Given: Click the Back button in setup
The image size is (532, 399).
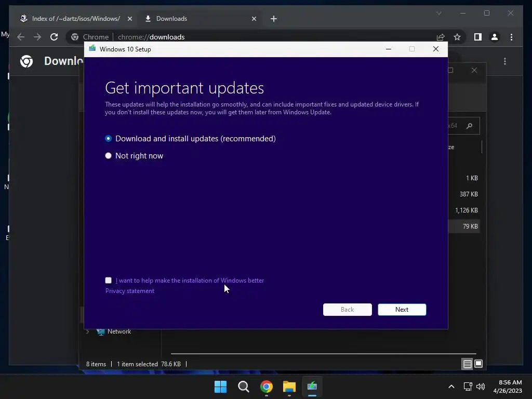Looking at the screenshot, I should coord(347,310).
